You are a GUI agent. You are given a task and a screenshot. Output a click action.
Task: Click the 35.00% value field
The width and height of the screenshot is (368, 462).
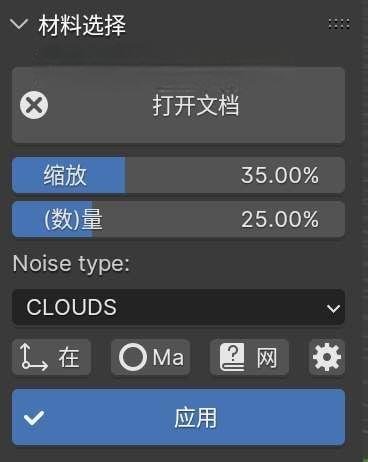[x=280, y=175]
